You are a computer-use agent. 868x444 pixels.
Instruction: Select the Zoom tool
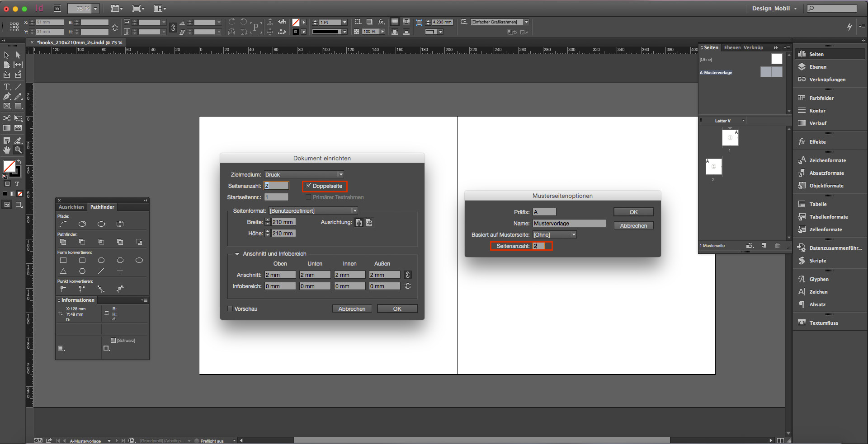click(x=18, y=150)
